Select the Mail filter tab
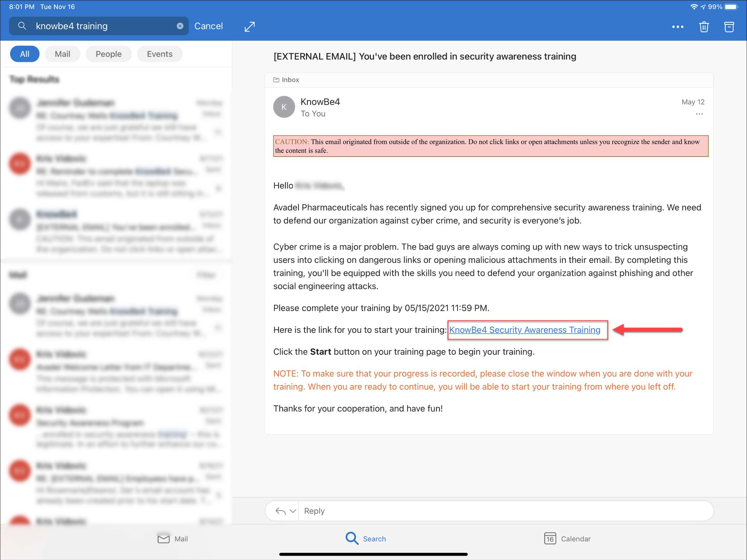The height and width of the screenshot is (560, 747). (x=62, y=54)
